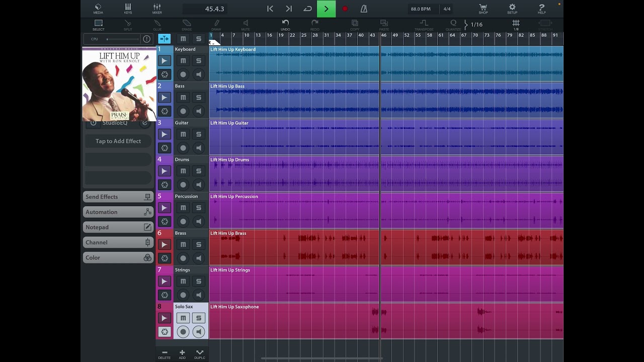Toggle the blue track-list arranger button
The height and width of the screenshot is (362, 644).
pyautogui.click(x=164, y=39)
